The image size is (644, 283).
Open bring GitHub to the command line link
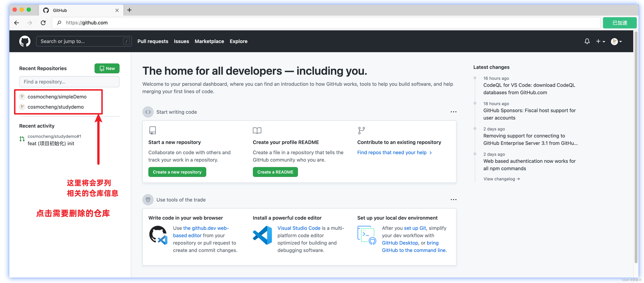(414, 247)
